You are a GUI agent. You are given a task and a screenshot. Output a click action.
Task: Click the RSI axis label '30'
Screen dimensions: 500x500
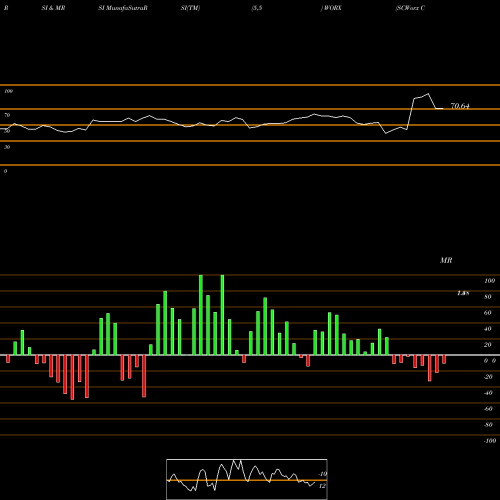pyautogui.click(x=7, y=147)
